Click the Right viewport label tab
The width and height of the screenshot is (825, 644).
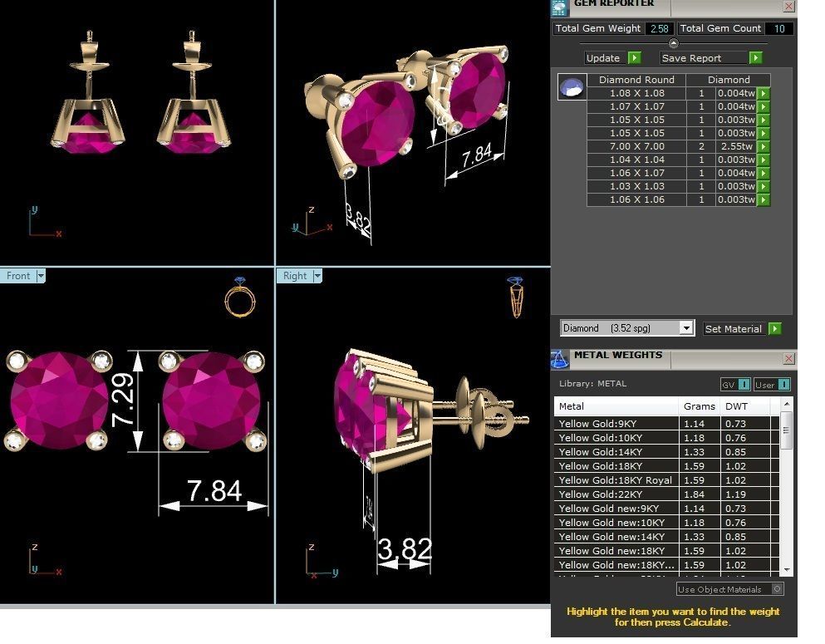coord(295,276)
